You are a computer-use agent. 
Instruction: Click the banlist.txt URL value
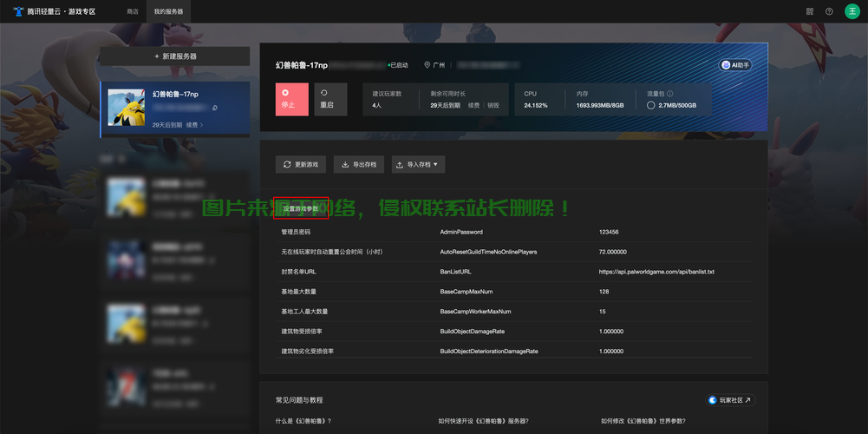pos(656,272)
